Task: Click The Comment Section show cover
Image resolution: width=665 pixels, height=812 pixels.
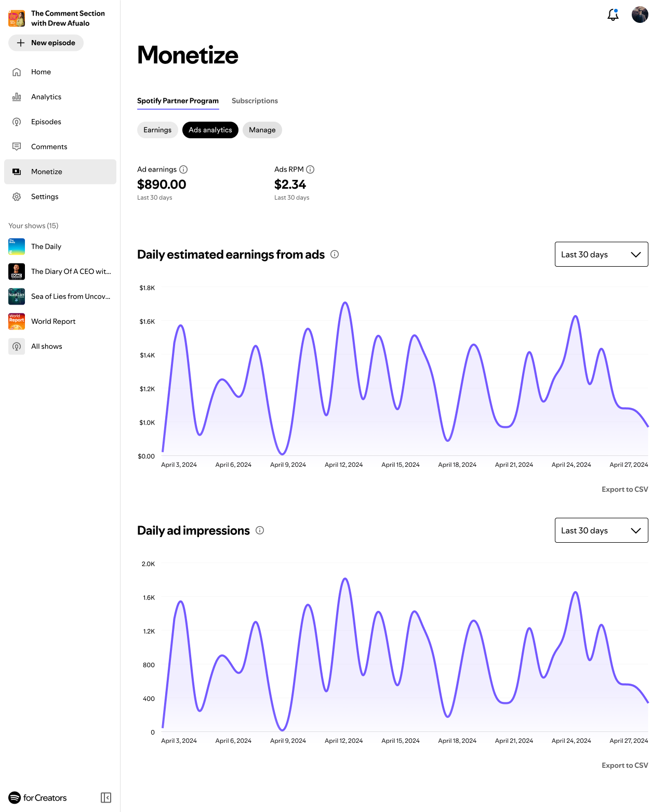Action: tap(17, 18)
